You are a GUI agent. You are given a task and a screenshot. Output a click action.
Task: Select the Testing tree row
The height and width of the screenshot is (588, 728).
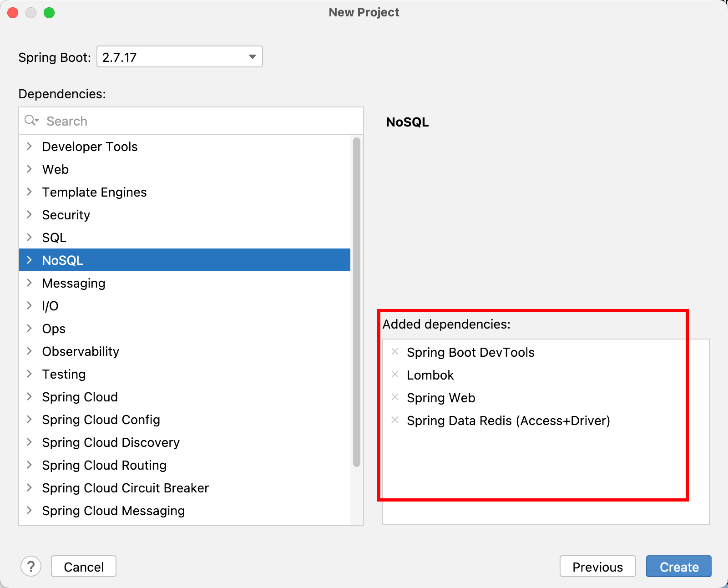tap(185, 374)
